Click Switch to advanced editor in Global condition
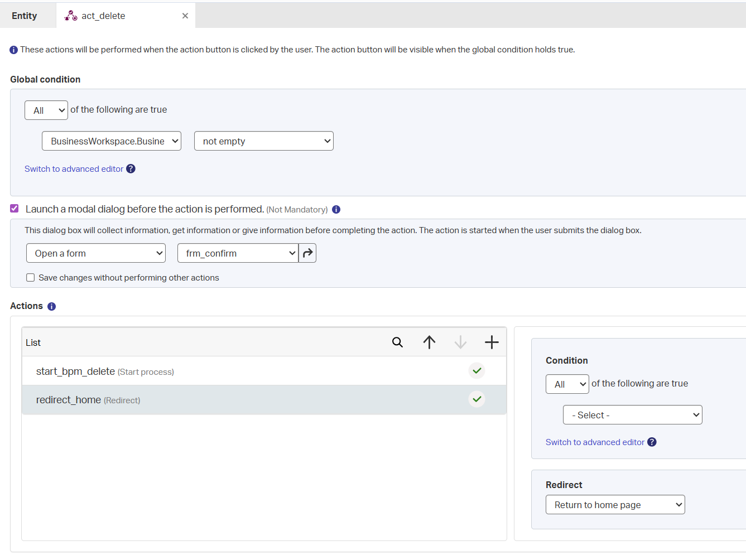Viewport: 746px width, 560px height. pos(74,169)
